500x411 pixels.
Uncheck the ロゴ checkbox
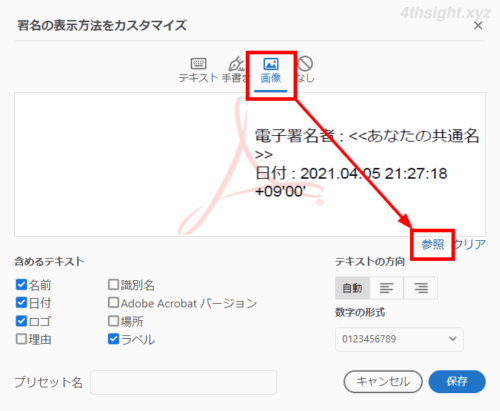(x=21, y=321)
